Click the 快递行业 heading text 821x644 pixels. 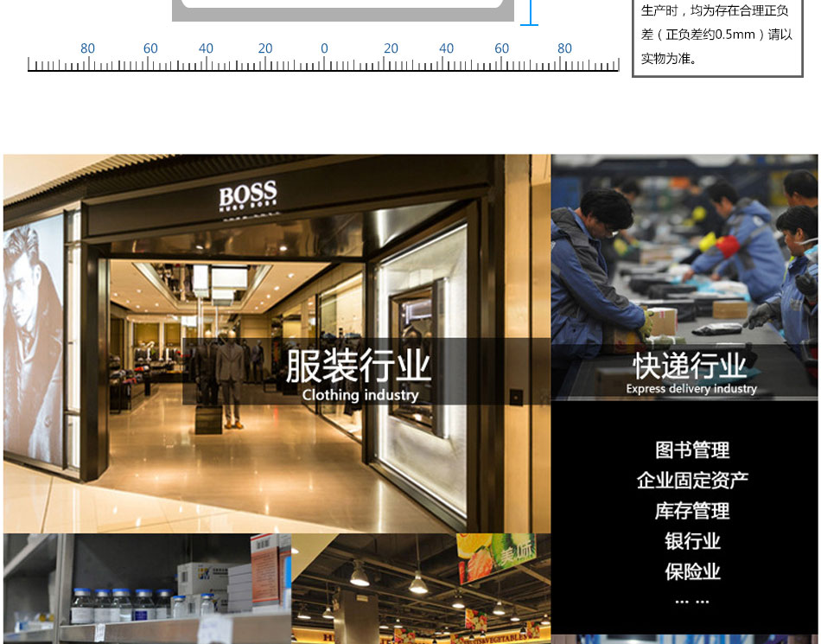click(690, 366)
